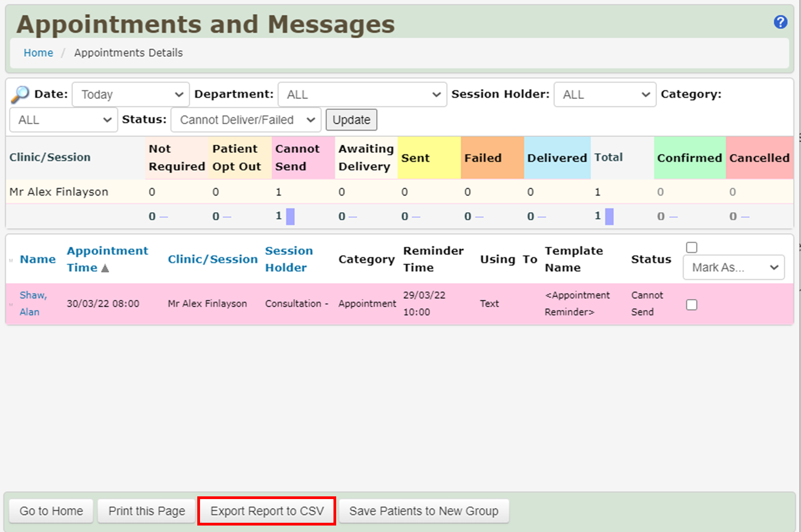Click the Cannot Send count bar indicator
Viewport: 801px width, 532px height.
click(290, 217)
